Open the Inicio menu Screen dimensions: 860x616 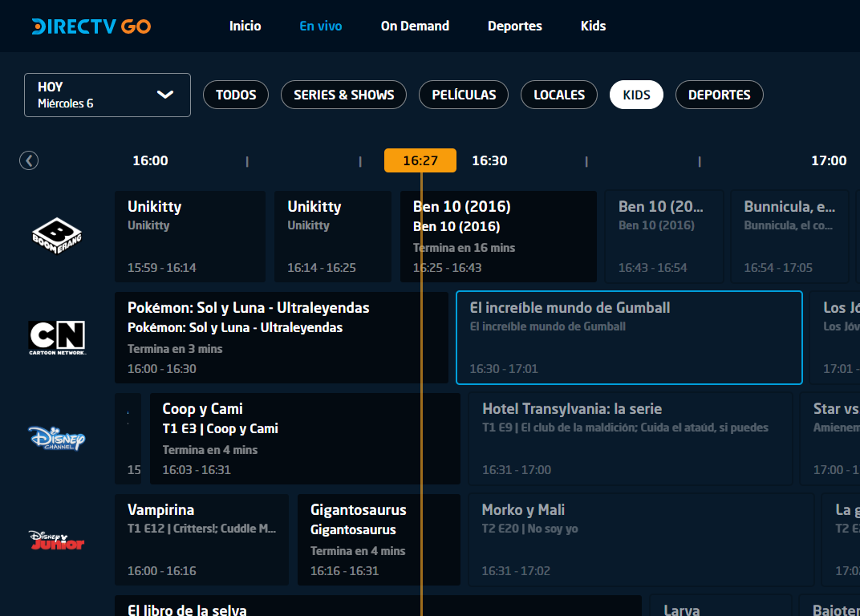point(245,26)
